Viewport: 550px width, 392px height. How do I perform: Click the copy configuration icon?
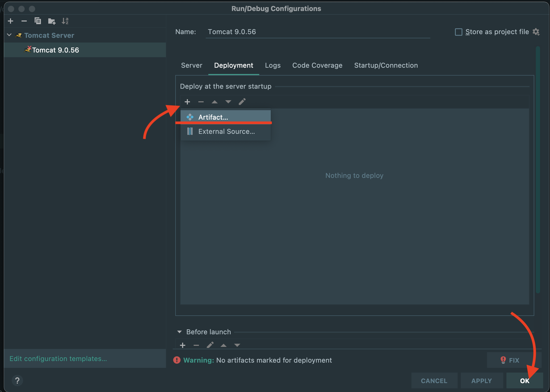pos(38,21)
